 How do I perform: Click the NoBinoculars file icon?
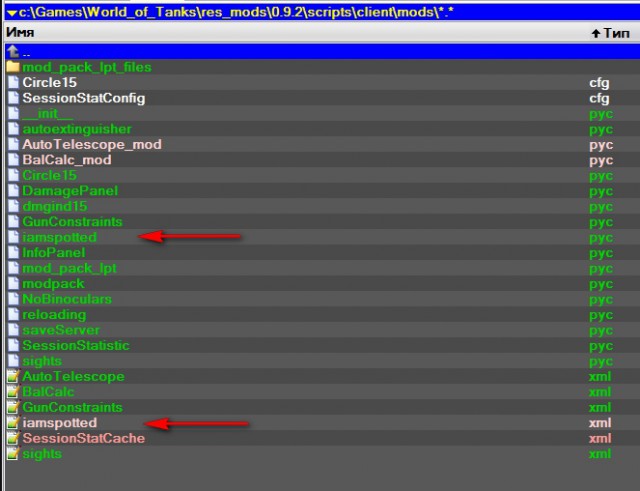(x=13, y=299)
